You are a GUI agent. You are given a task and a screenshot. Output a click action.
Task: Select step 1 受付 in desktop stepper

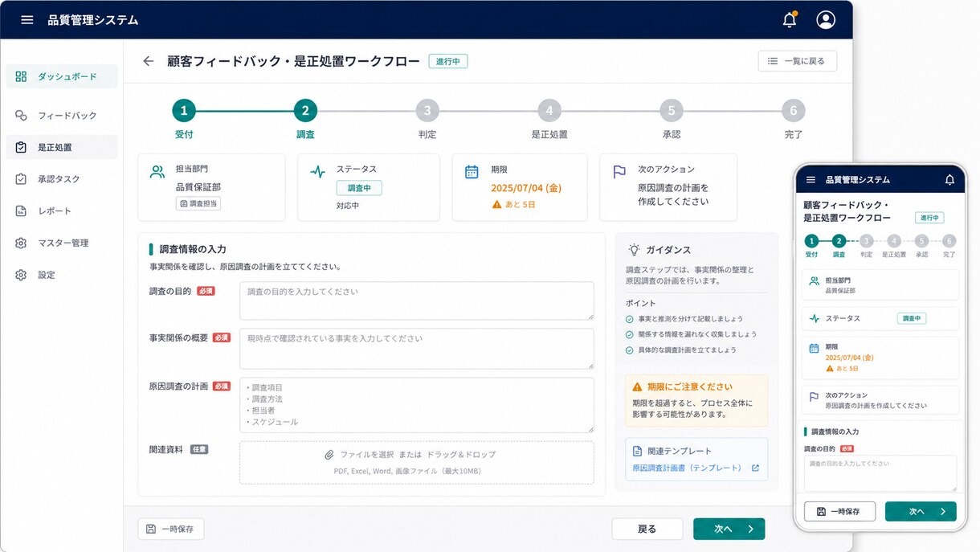tap(184, 111)
